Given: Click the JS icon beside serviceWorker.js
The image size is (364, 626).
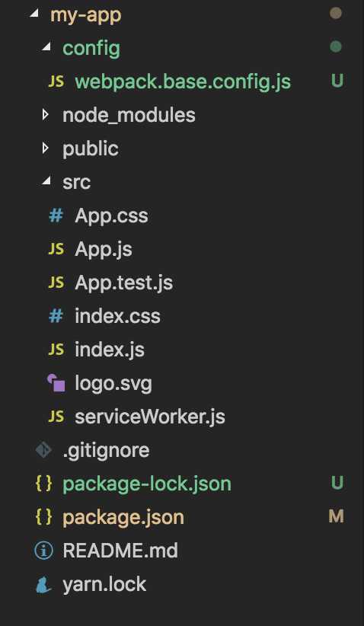Looking at the screenshot, I should [56, 417].
